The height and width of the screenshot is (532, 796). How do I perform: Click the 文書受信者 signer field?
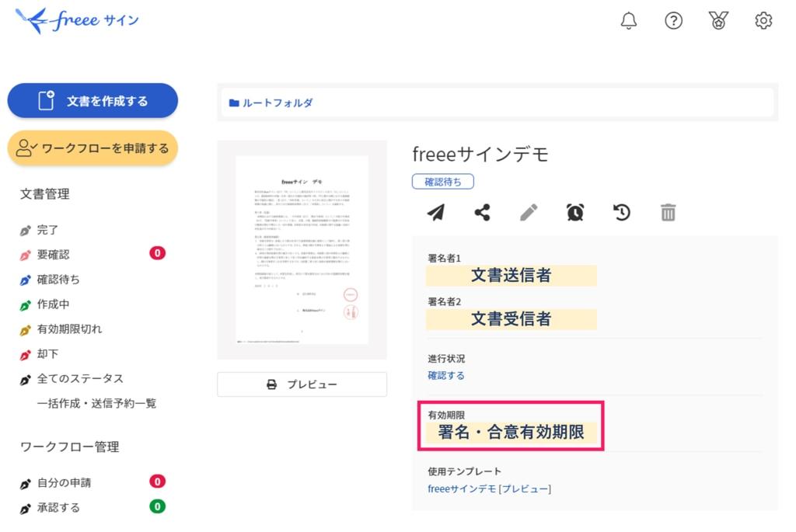pos(511,319)
